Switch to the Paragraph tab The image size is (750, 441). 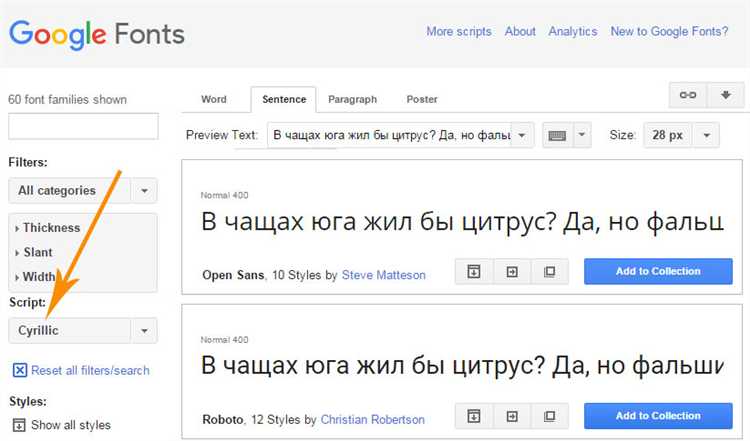[353, 99]
